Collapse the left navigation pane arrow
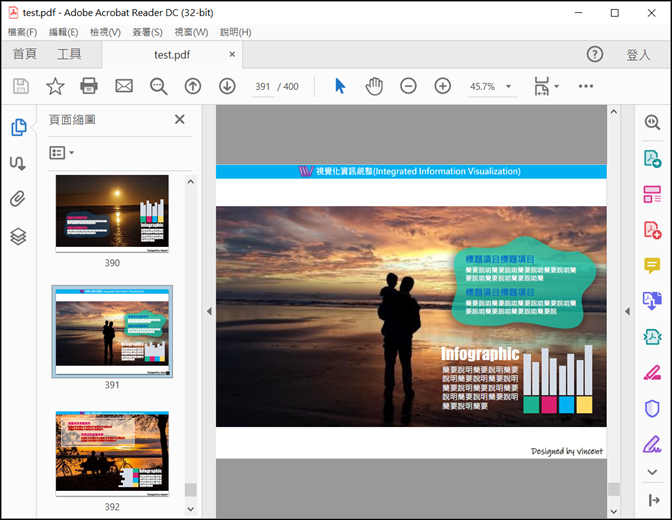Viewport: 672px width, 520px height. [209, 312]
